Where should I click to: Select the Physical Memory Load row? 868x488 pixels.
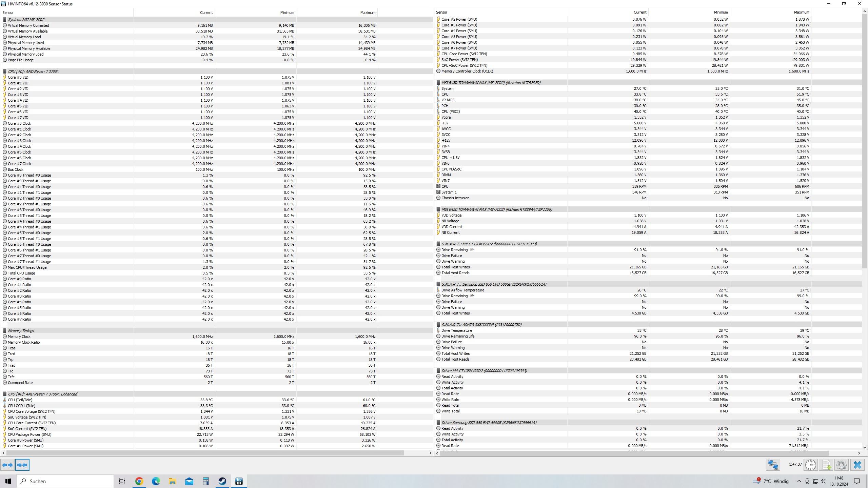[217, 54]
